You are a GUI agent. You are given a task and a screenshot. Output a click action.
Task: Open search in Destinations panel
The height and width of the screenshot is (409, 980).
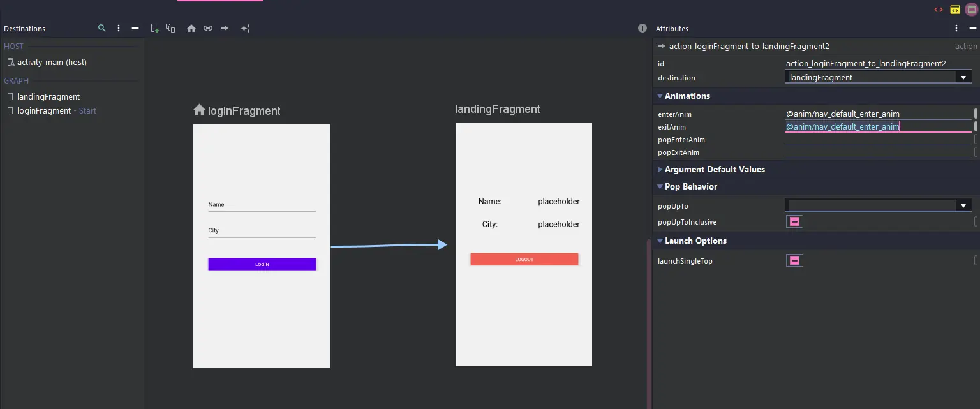click(102, 29)
